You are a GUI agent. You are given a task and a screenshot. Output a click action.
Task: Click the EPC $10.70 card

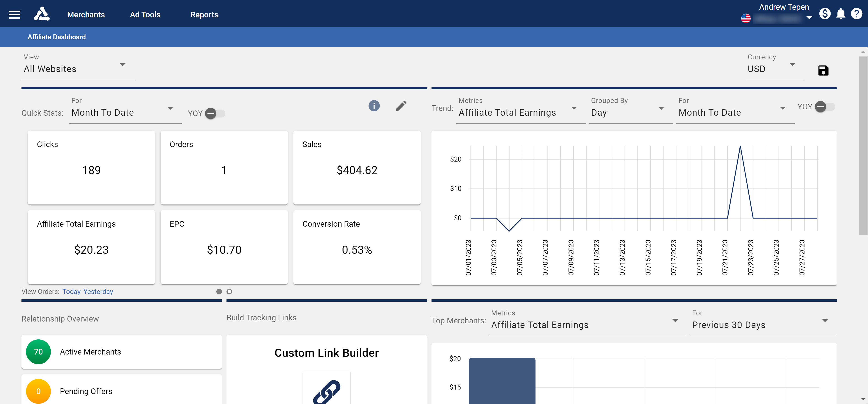[x=224, y=247]
